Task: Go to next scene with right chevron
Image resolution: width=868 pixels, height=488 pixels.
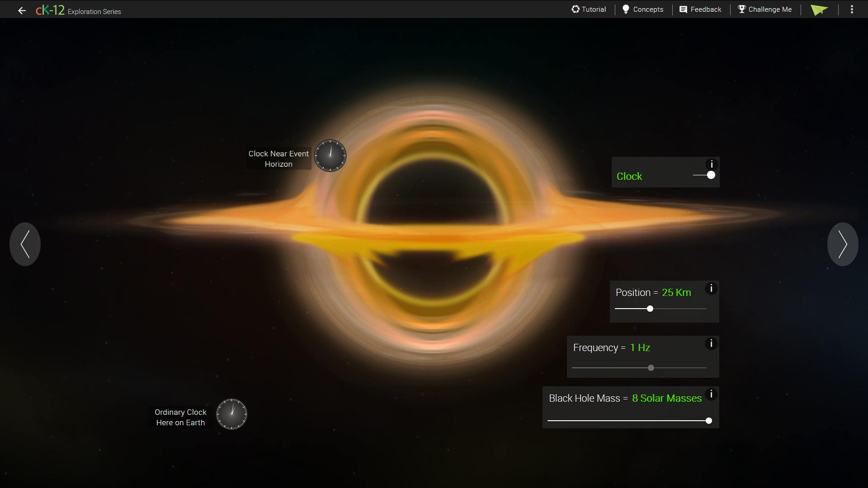Action: [842, 244]
